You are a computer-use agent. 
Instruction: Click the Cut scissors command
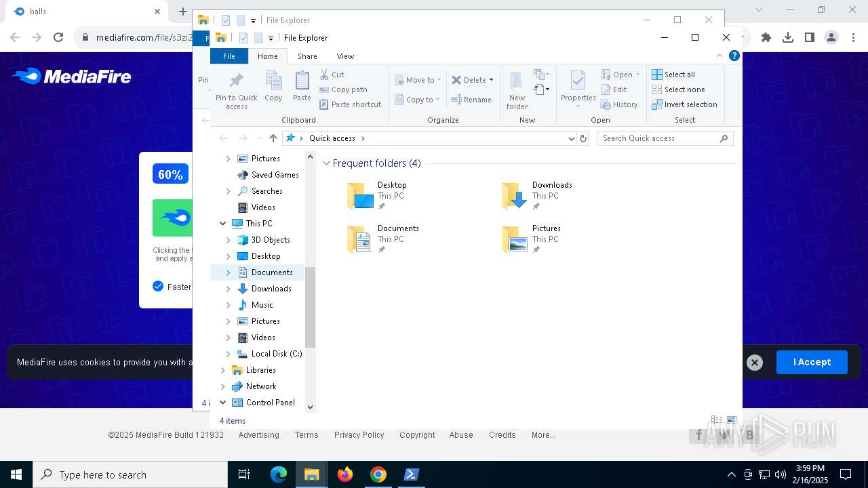[x=332, y=75]
